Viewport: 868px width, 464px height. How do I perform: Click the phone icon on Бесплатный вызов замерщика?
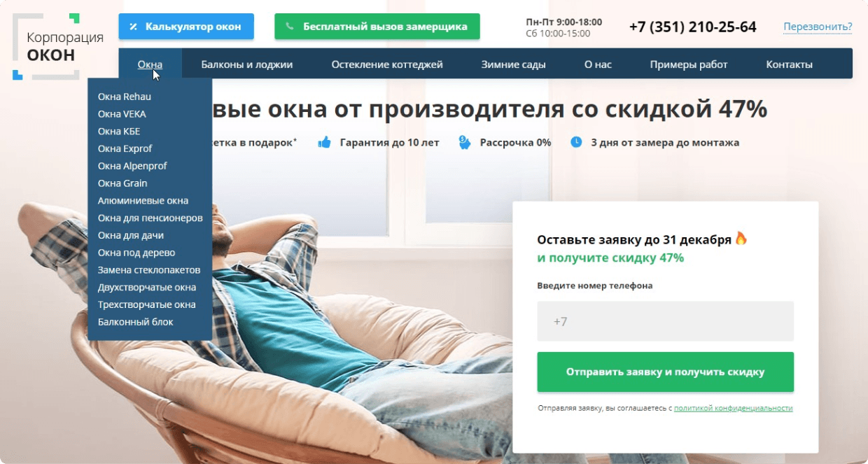[290, 27]
